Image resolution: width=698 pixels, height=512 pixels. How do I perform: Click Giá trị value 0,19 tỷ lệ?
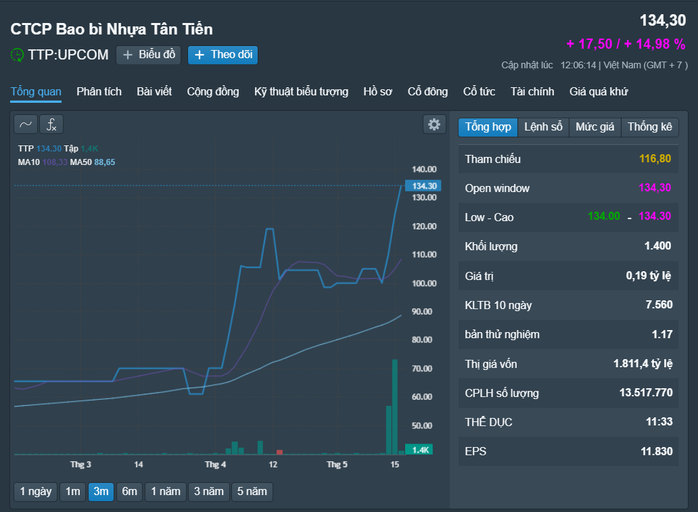coord(648,276)
